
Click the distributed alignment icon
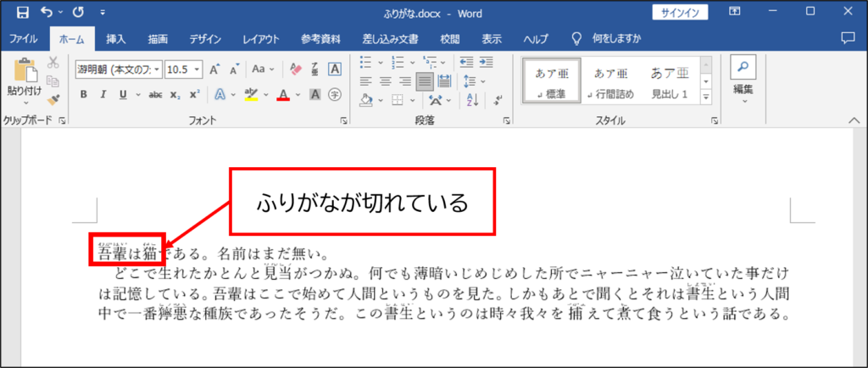[444, 81]
